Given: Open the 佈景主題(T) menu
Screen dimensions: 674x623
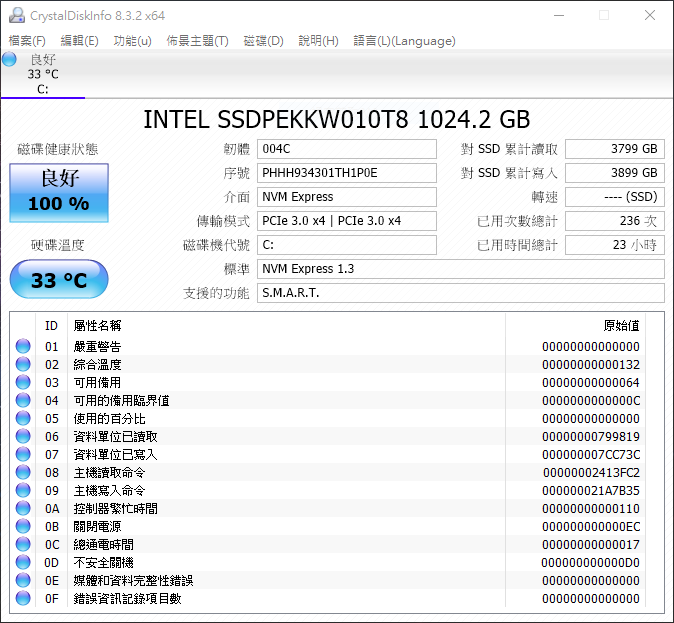Looking at the screenshot, I should (x=197, y=41).
